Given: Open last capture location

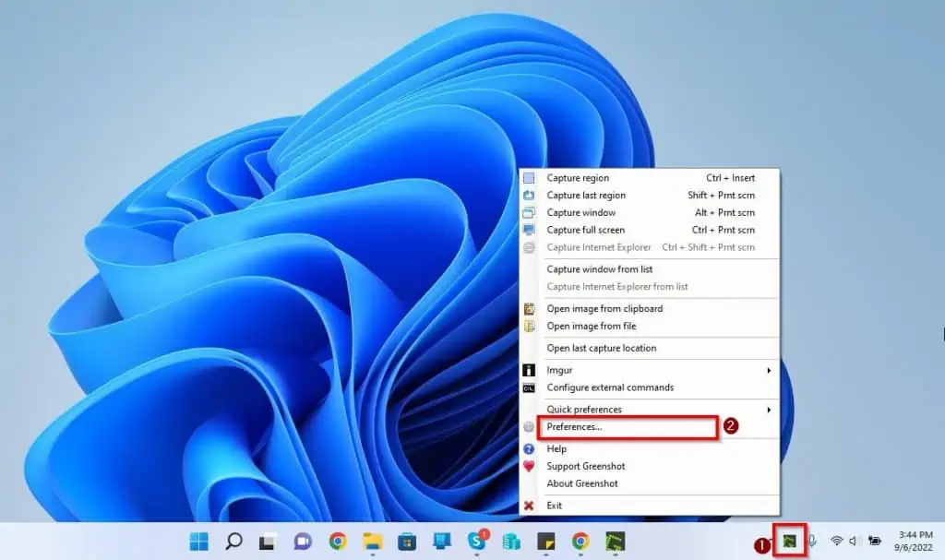Looking at the screenshot, I should tap(601, 349).
